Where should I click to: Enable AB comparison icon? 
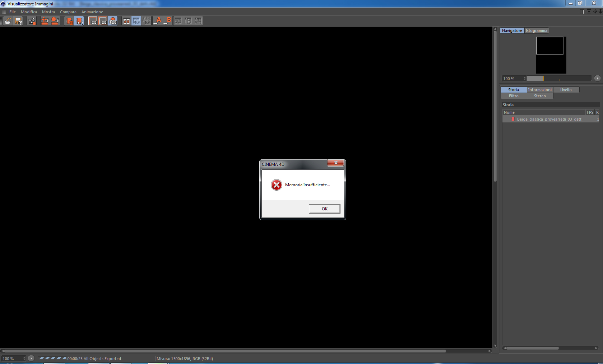pyautogui.click(x=126, y=21)
